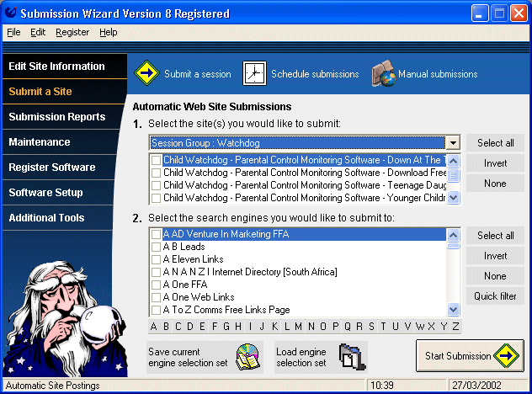Open Additional Tools section

(58, 217)
